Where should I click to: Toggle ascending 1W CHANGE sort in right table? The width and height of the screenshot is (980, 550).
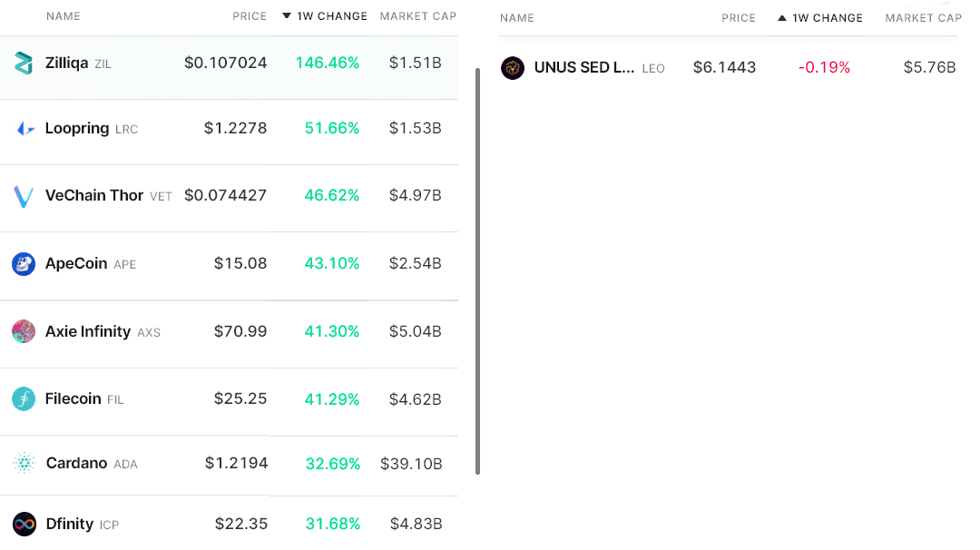pos(820,18)
